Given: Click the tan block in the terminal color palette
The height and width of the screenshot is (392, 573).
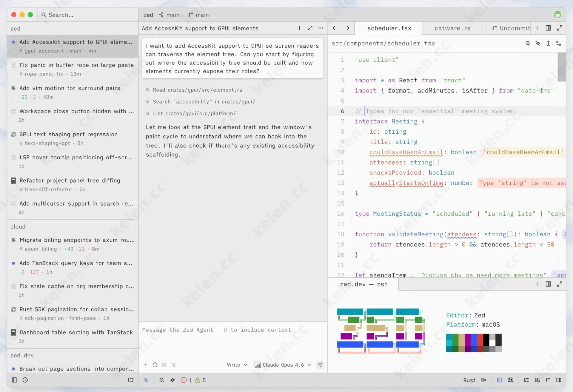Looking at the screenshot, I should click(x=461, y=339).
